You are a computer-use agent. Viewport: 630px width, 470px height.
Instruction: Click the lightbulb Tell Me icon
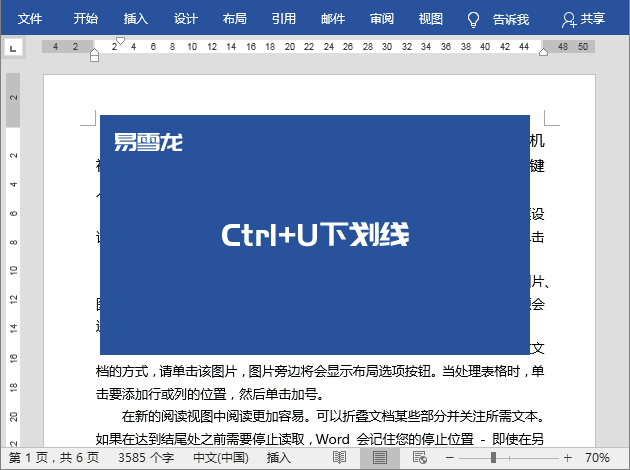(473, 19)
